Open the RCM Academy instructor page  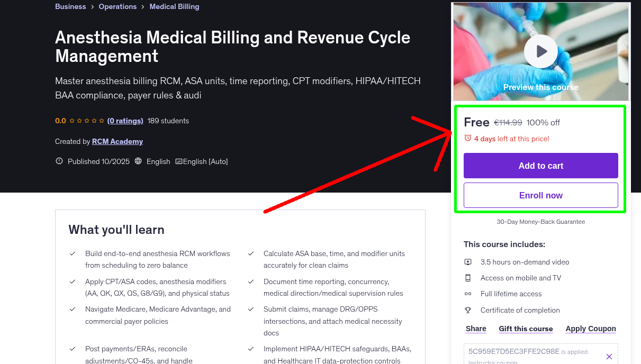(x=117, y=141)
